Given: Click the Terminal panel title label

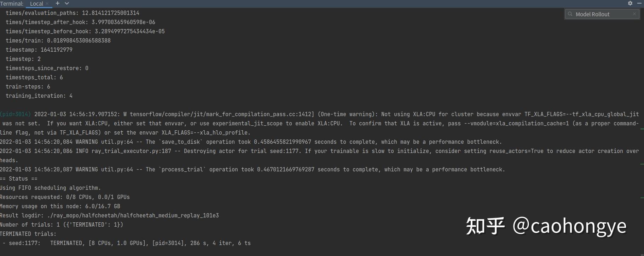Looking at the screenshot, I should 12,4.
